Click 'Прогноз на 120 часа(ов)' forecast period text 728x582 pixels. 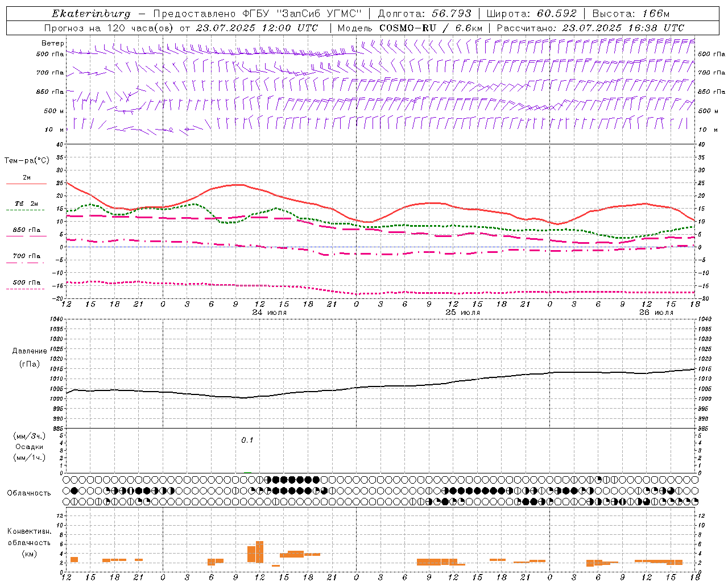[109, 28]
